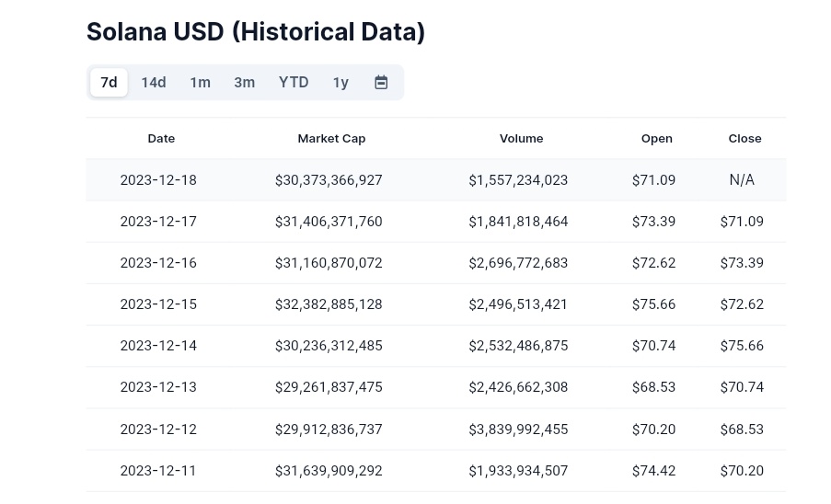This screenshot has height=504, width=831.
Task: Click open price $75.66 for 2023-12-15
Action: click(x=654, y=304)
